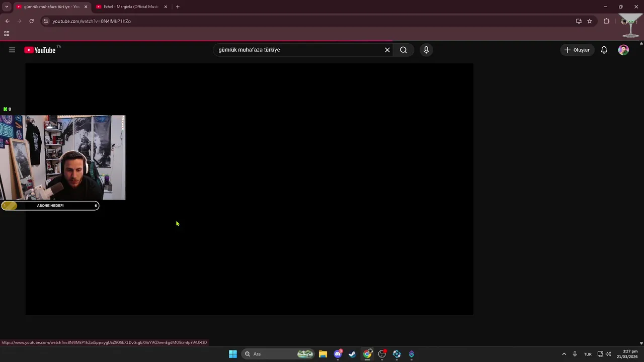Viewport: 644px width, 362px height.
Task: Click the taskbar Ara search box
Action: point(278,354)
